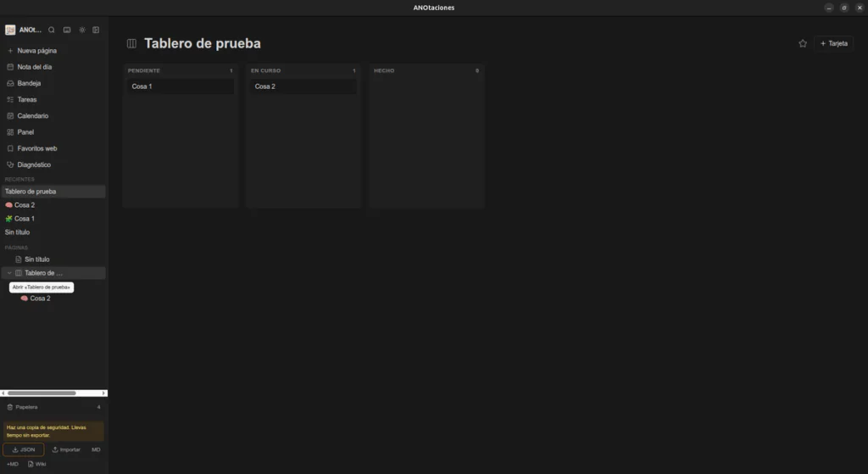Viewport: 868px width, 474px height.
Task: Mark page as favorite with star icon
Action: pyautogui.click(x=803, y=43)
